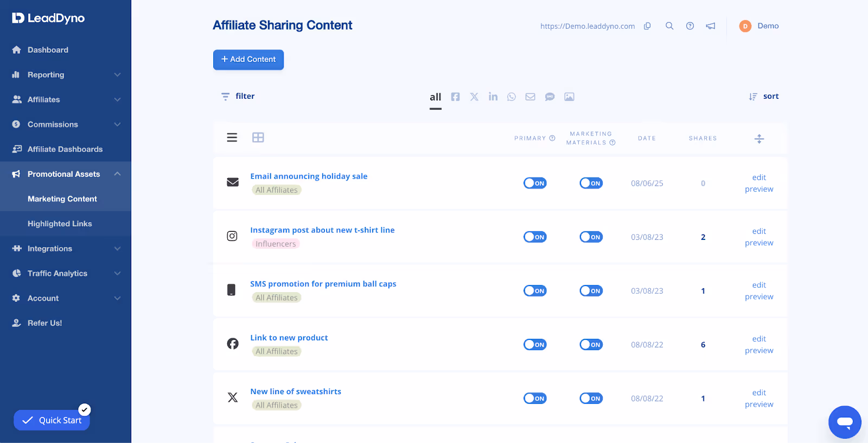Click Facebook icon of Link to new product row
The height and width of the screenshot is (443, 868).
tap(233, 344)
